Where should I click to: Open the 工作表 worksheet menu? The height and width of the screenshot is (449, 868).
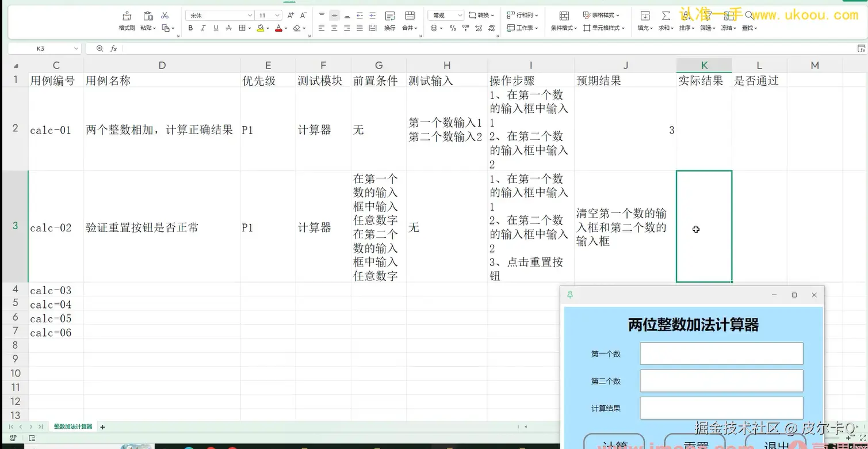[x=523, y=28]
